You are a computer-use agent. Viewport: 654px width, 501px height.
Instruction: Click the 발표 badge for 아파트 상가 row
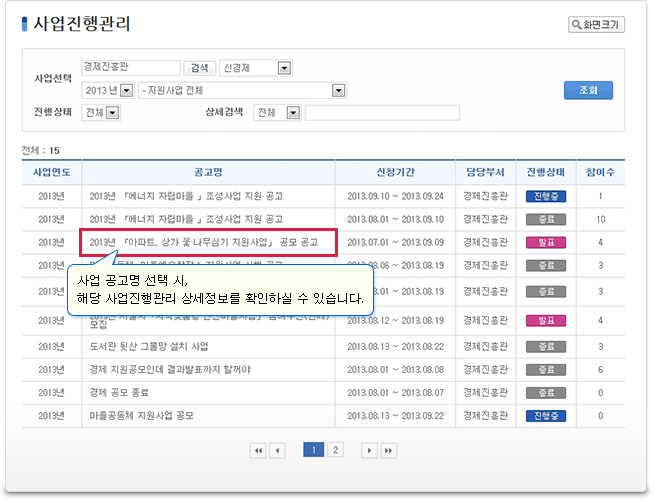pos(546,242)
